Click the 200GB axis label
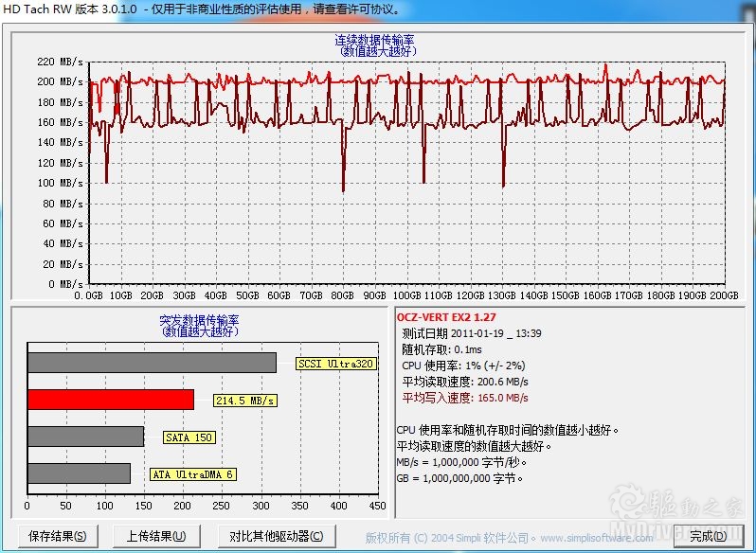Screen dimensions: 756x553 pos(723,295)
